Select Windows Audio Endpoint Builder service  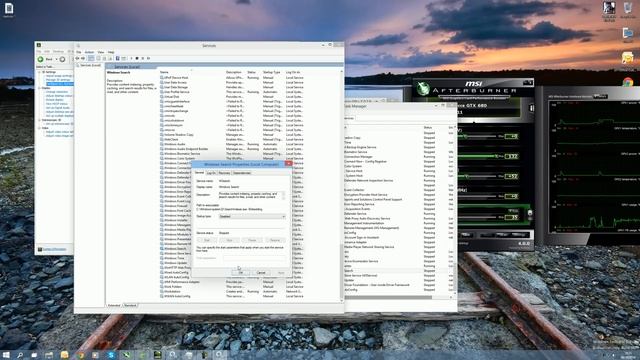[231, 149]
